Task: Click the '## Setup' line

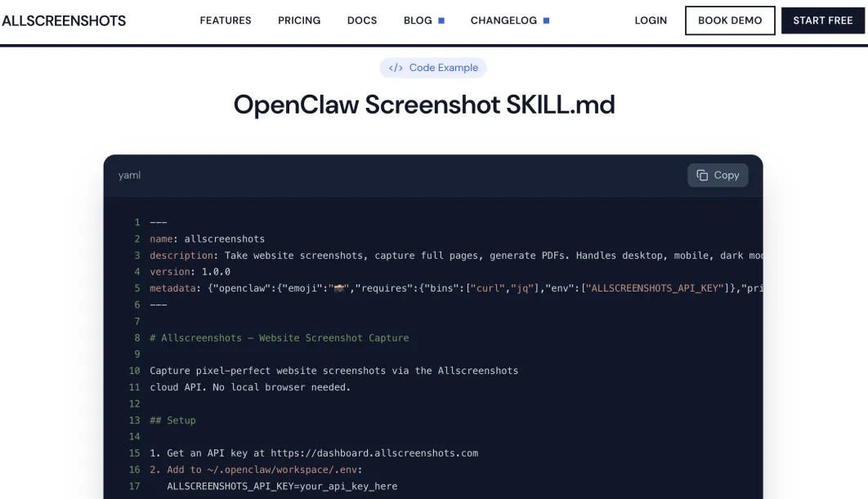Action: [172, 421]
